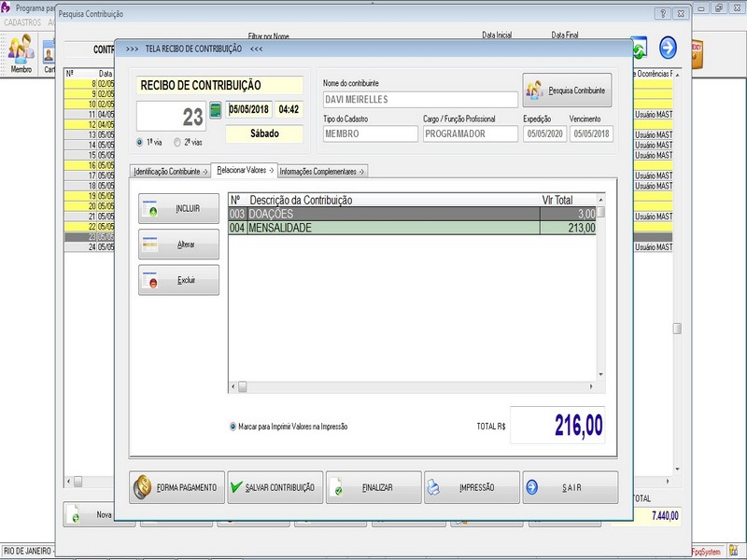Screen dimensions: 747x560
Task: Click the FINALIZAR button
Action: click(x=373, y=487)
